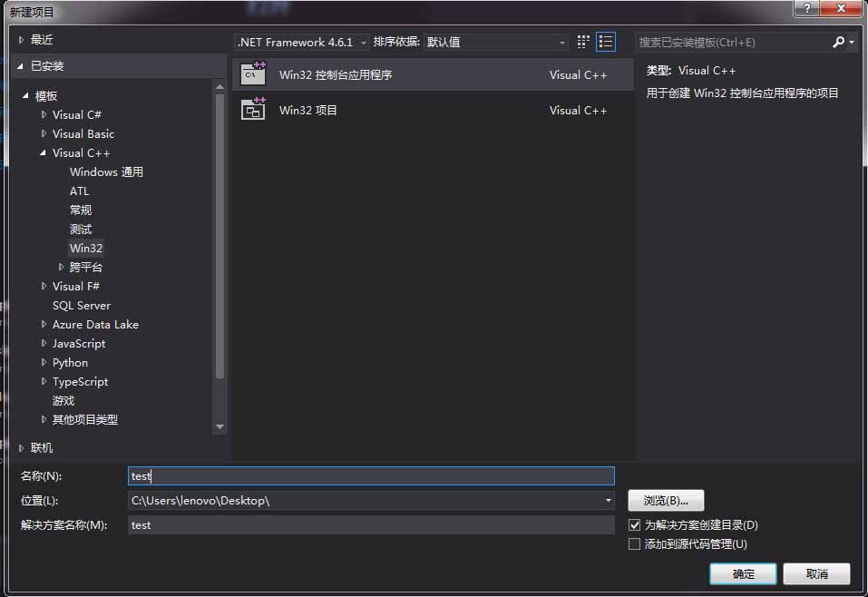Expand the TypeScript node arrow
Image resolution: width=868 pixels, height=597 pixels.
coord(44,381)
